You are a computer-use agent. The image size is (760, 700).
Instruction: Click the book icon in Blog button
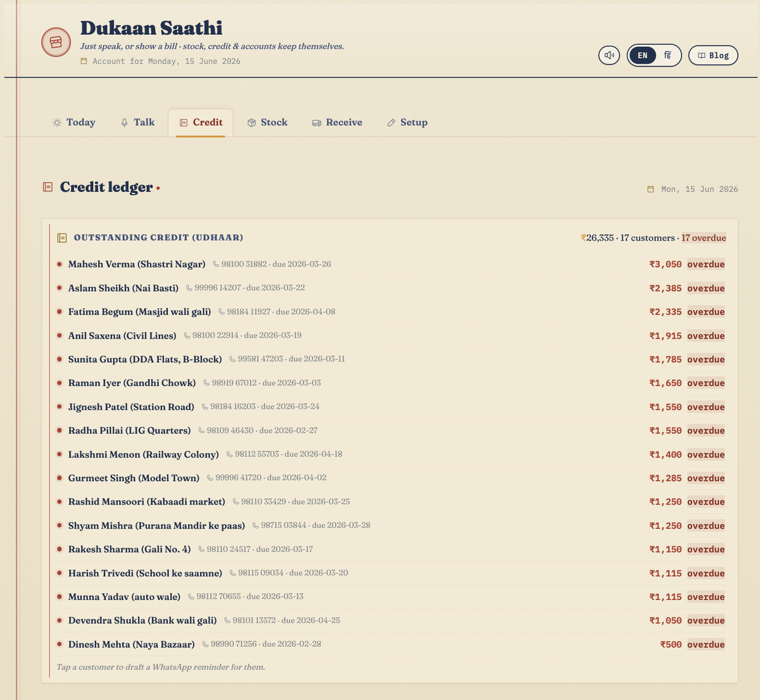coord(702,56)
